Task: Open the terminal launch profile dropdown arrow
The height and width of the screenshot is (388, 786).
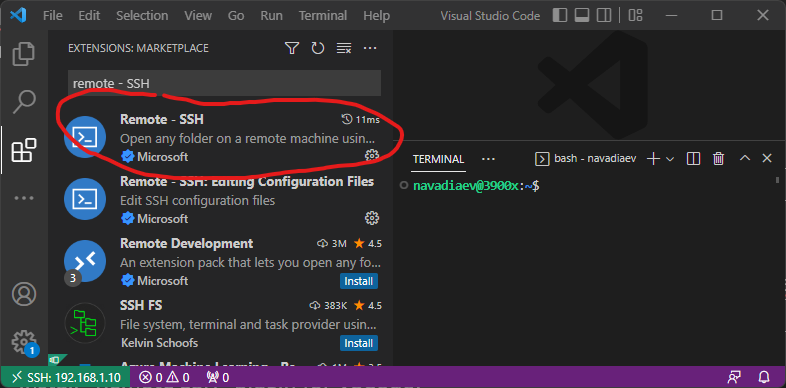Action: 670,159
